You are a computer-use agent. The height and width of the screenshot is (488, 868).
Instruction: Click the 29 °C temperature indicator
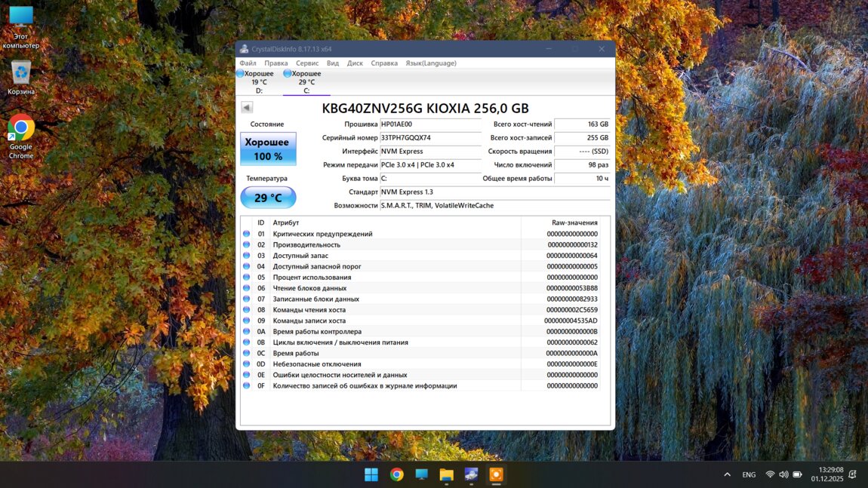click(268, 198)
